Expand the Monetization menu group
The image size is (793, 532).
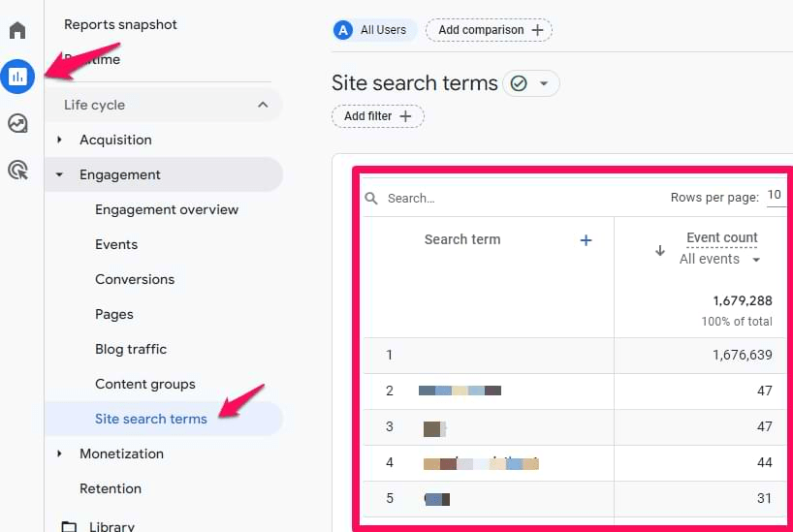(x=60, y=454)
